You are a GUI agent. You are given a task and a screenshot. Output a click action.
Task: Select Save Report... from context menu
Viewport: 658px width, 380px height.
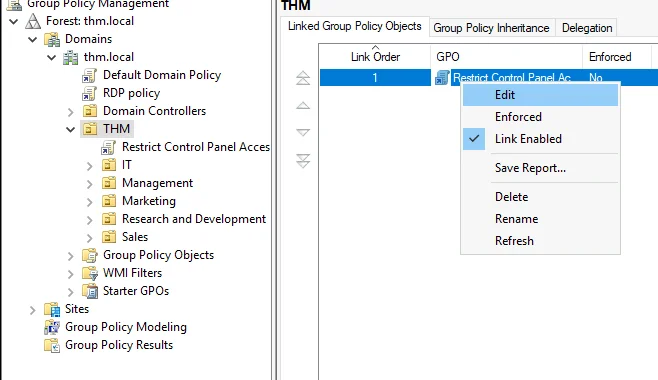pyautogui.click(x=540, y=168)
